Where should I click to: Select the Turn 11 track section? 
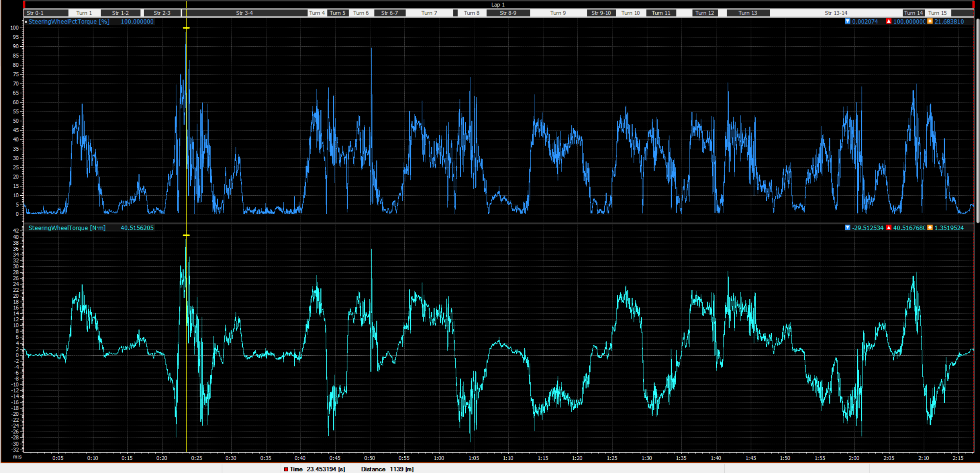click(x=661, y=13)
